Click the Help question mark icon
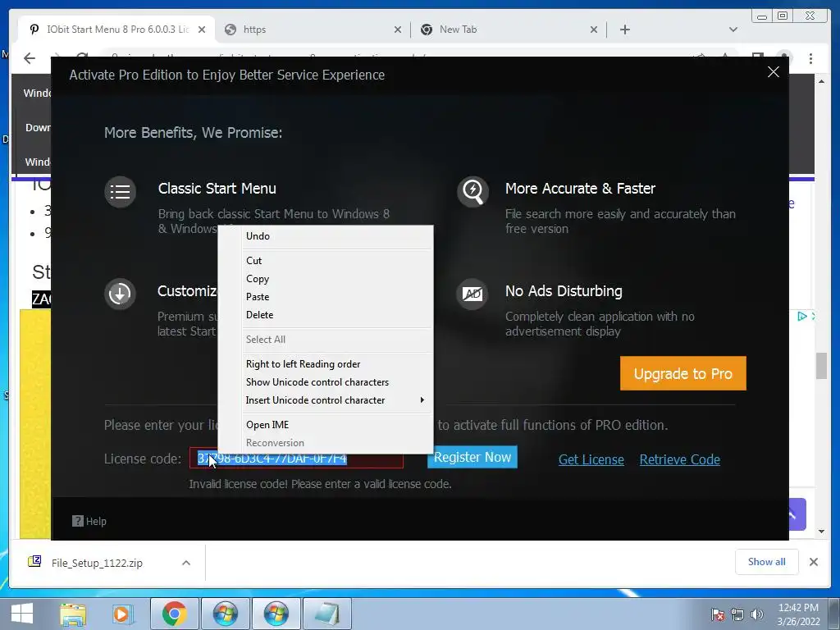The height and width of the screenshot is (630, 840). point(78,521)
